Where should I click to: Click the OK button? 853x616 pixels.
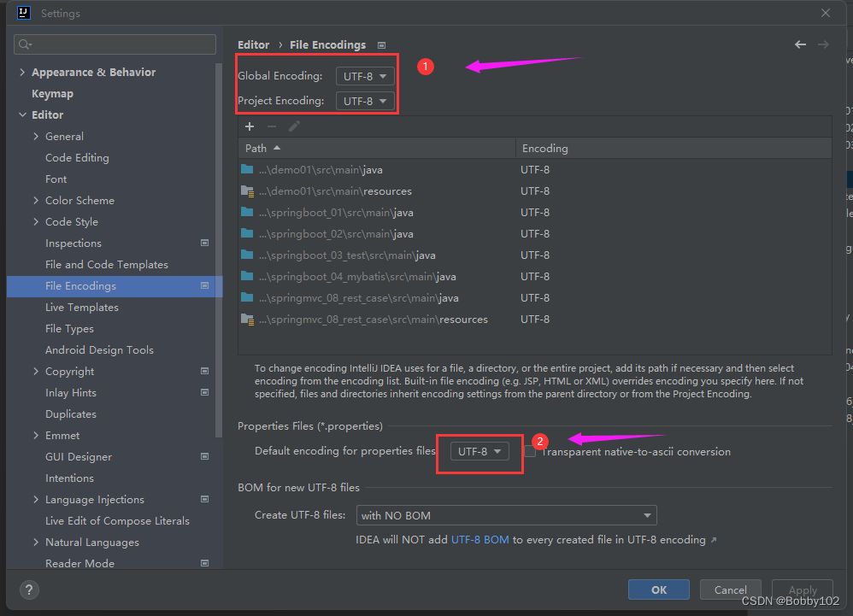(659, 590)
